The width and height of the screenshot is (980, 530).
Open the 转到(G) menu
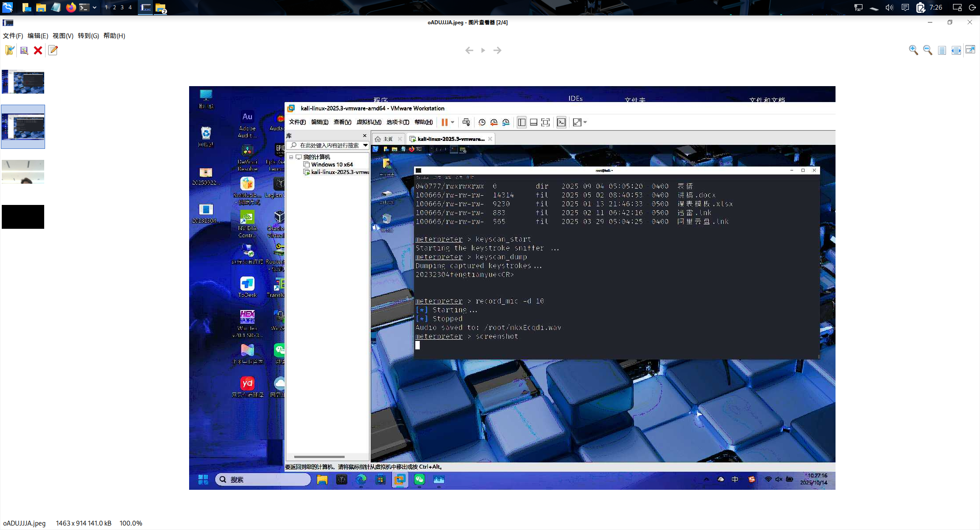[88, 36]
